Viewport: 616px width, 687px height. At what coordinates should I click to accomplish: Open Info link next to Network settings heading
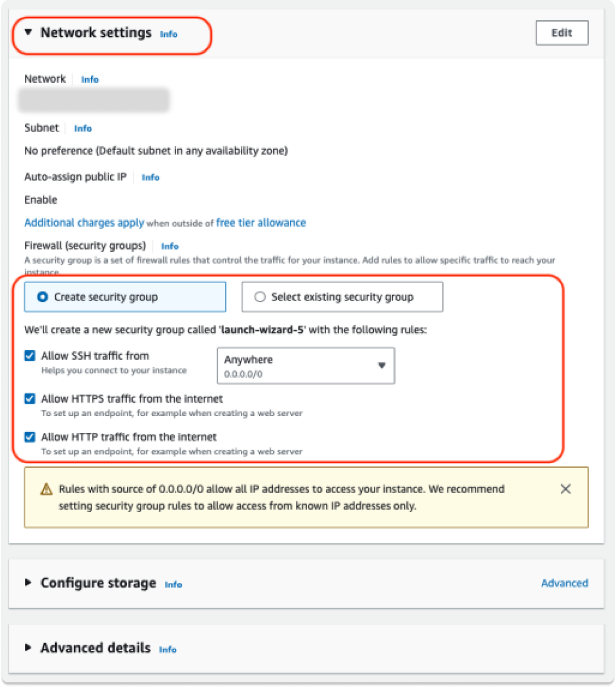click(x=168, y=34)
